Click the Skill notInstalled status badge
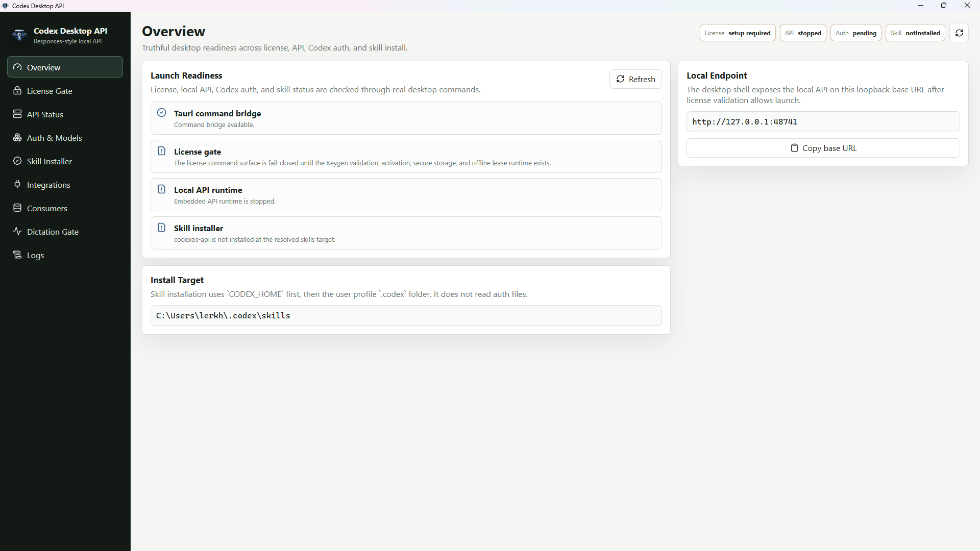 915,33
